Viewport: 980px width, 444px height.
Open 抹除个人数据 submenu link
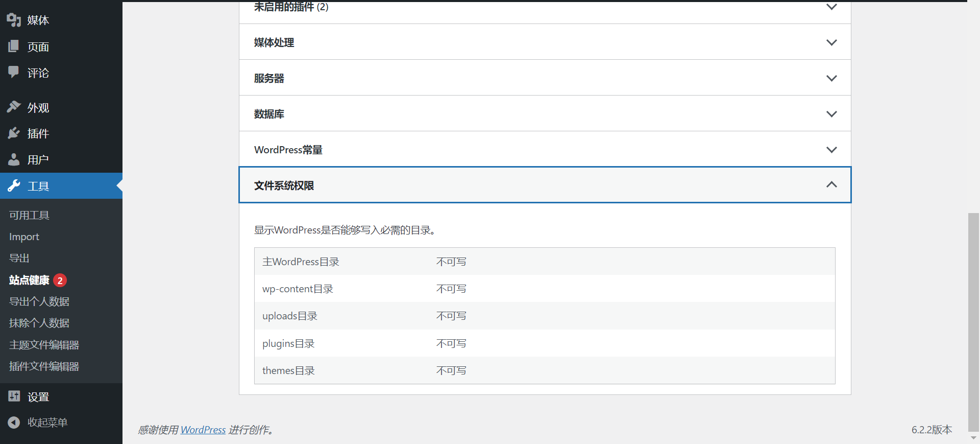[39, 323]
